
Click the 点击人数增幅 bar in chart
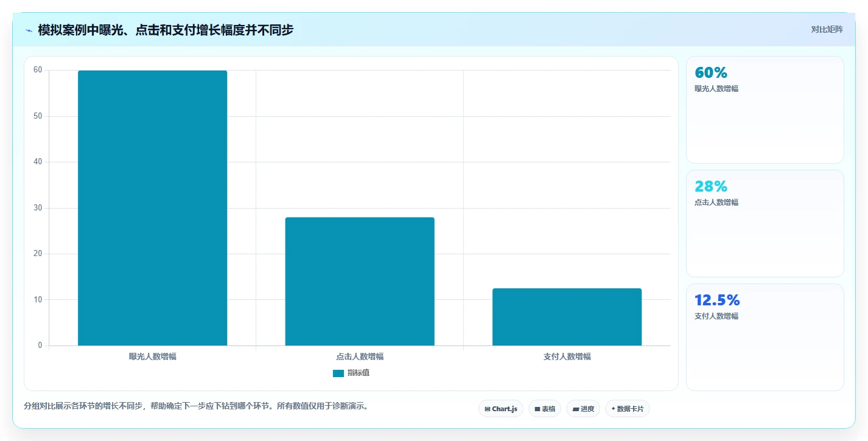coord(360,282)
